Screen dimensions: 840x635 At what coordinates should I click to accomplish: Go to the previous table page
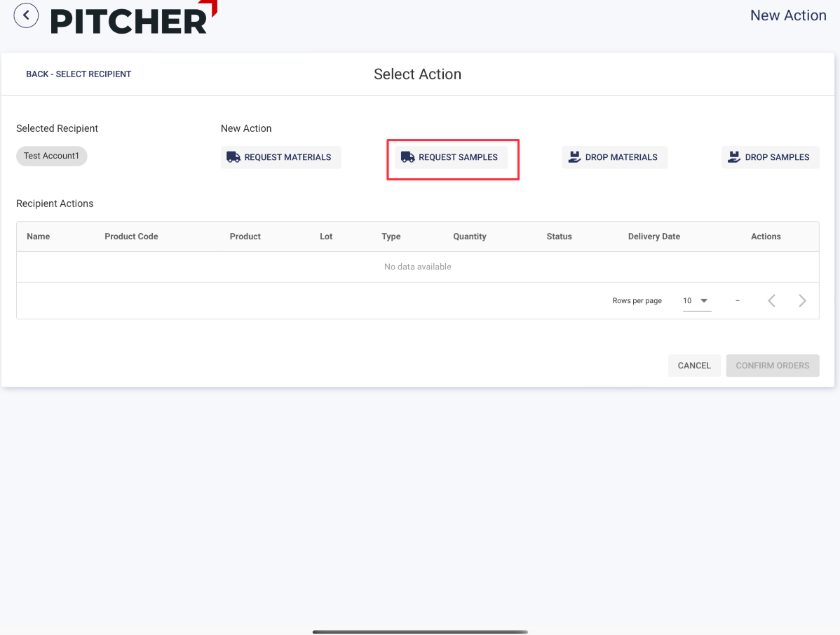point(771,301)
